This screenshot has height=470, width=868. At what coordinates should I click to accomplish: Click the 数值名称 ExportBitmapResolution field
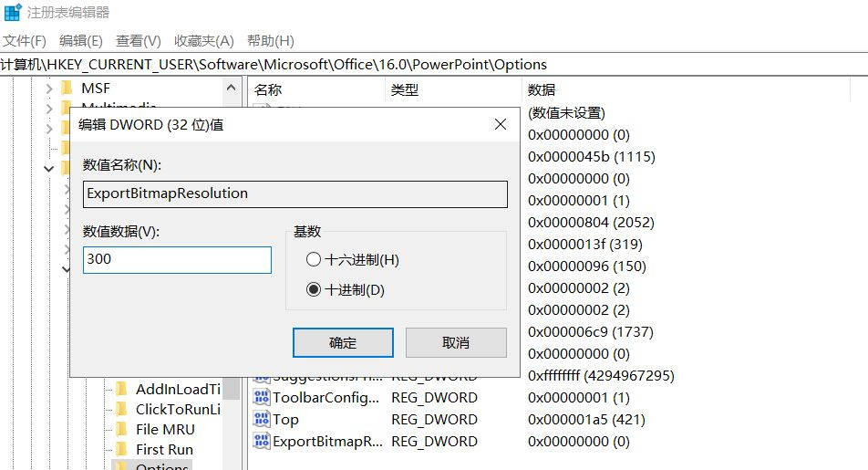point(295,194)
